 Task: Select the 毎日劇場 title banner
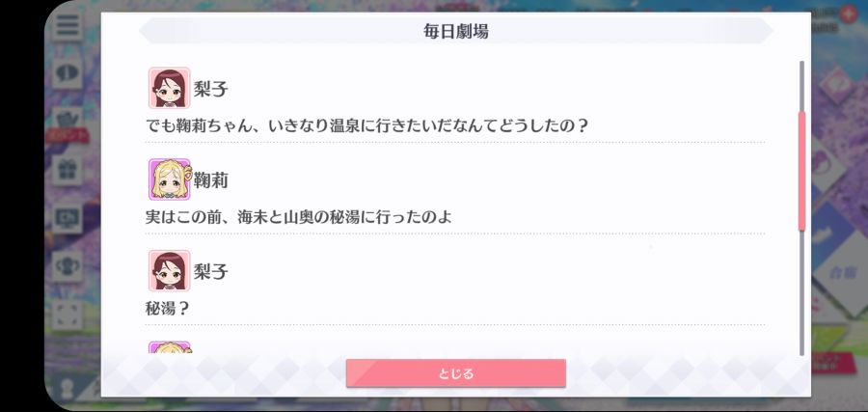click(x=455, y=31)
